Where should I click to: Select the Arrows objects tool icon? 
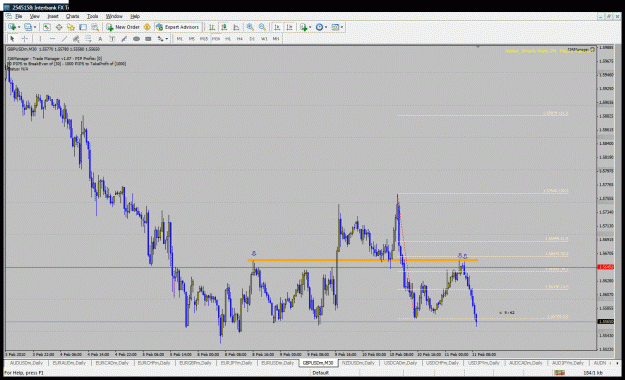pos(160,39)
